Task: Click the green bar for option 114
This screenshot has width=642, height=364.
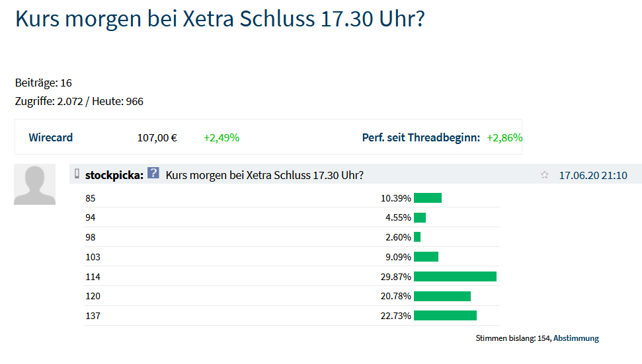Action: coord(455,277)
